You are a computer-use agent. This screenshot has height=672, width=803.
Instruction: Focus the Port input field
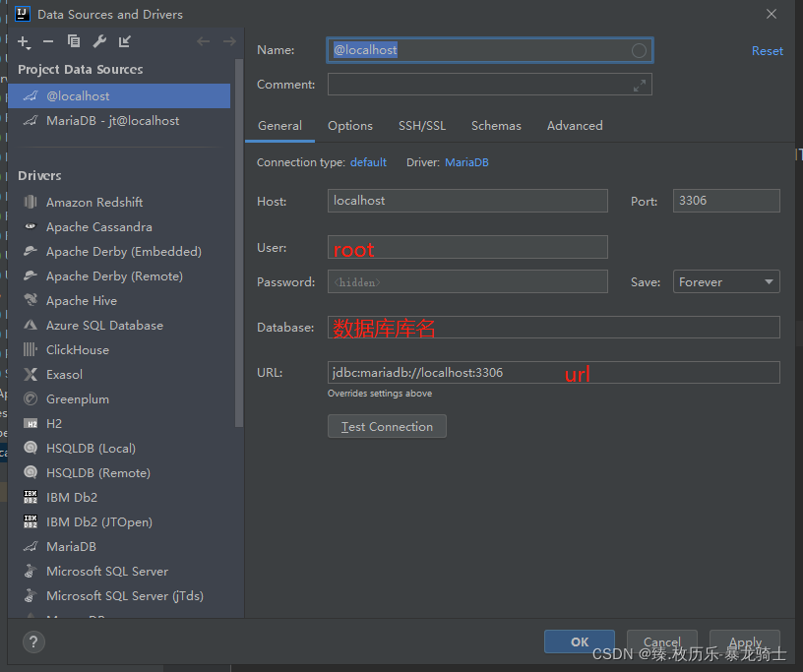point(726,201)
